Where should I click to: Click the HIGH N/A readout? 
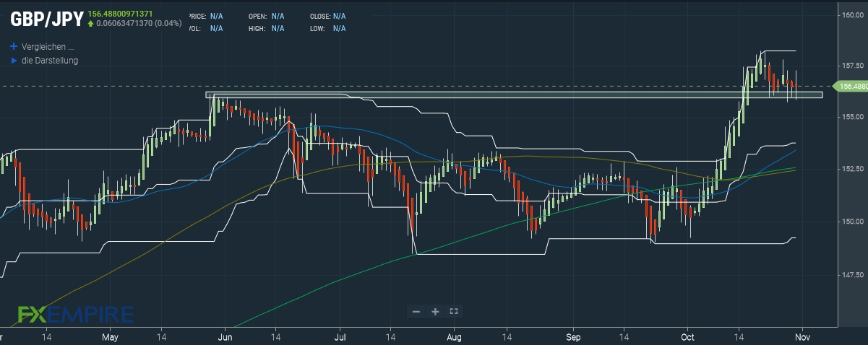pyautogui.click(x=267, y=28)
